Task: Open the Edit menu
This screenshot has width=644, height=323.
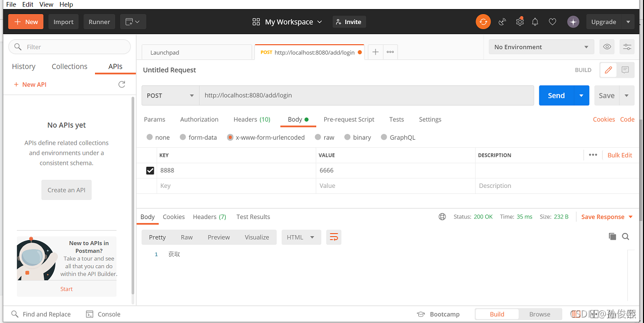Action: (x=28, y=4)
